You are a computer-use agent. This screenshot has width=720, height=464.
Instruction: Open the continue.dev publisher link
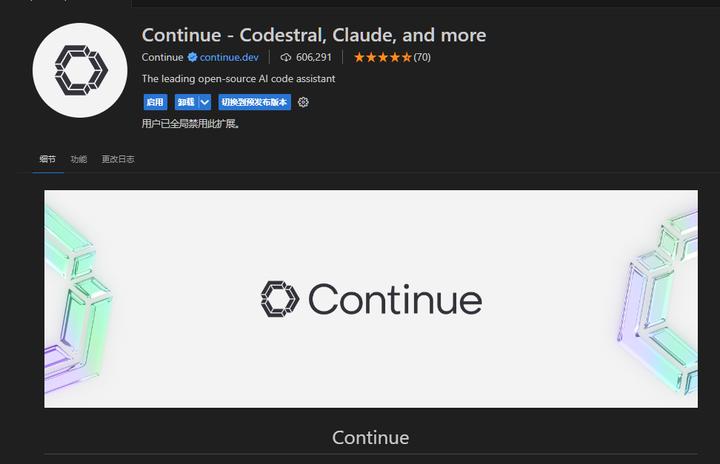230,57
